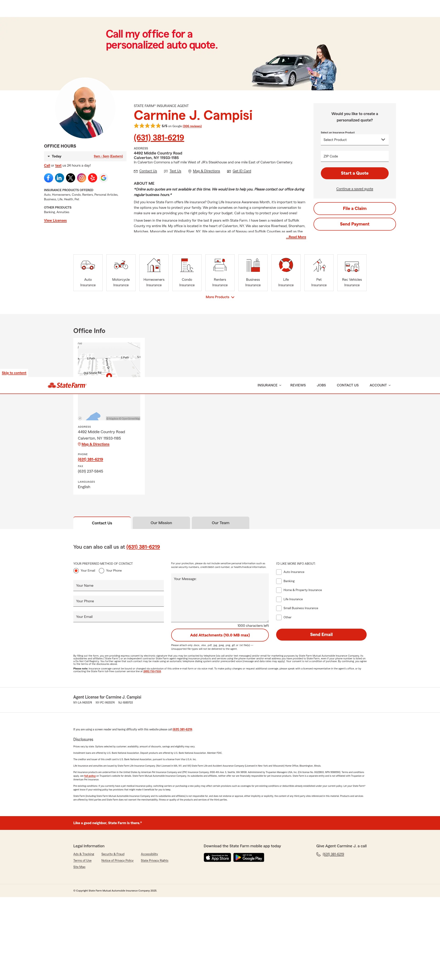Expand the Today office hours row
The height and width of the screenshot is (980, 440).
click(85, 156)
